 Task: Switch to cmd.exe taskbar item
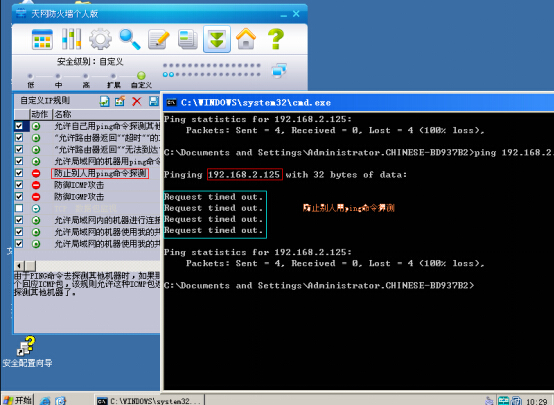click(x=149, y=401)
